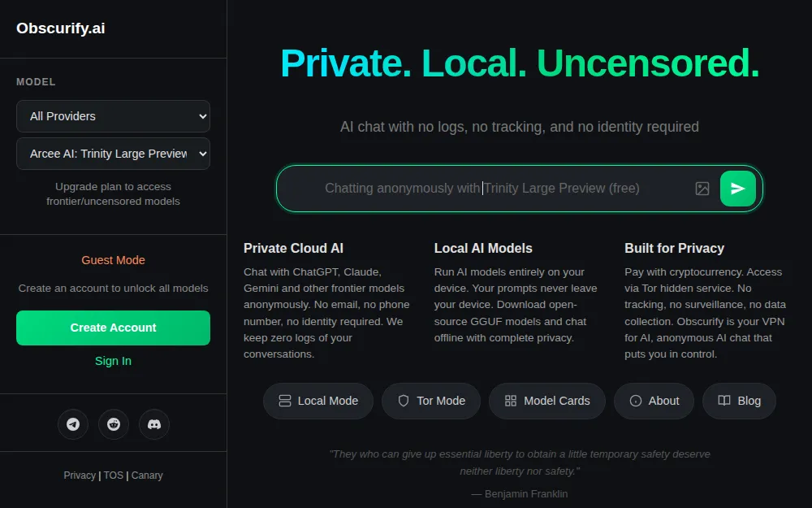Click the Sign In link

pos(113,361)
